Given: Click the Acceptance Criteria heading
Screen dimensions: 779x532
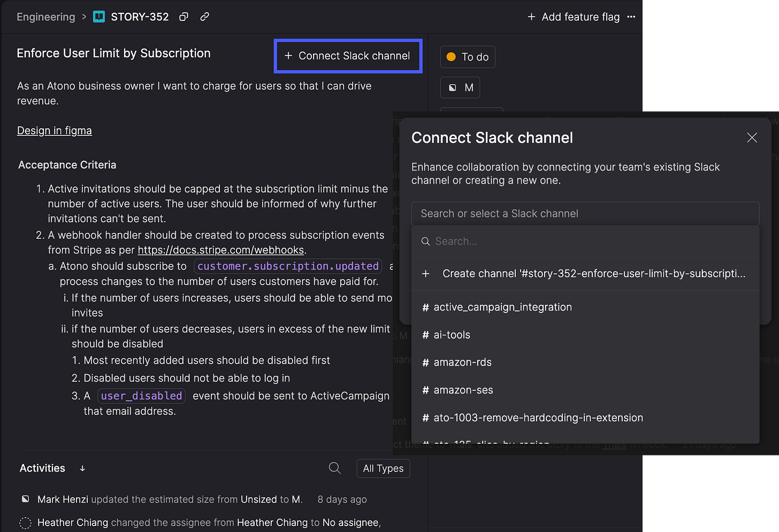Looking at the screenshot, I should coord(67,165).
